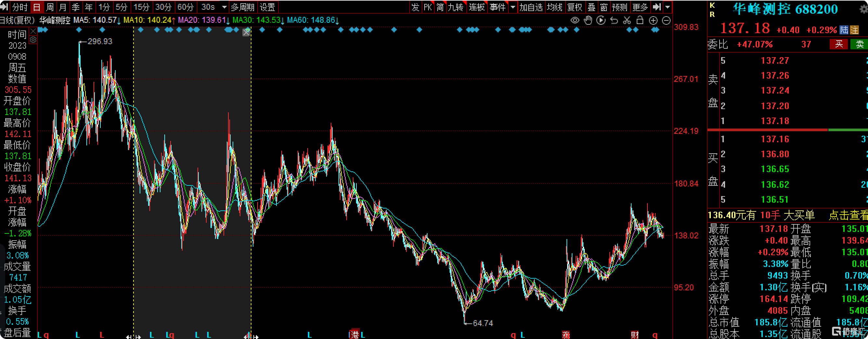868x339 pixels.
Task: Open the gear icon beside 华峰测控 title
Action: coord(864,9)
